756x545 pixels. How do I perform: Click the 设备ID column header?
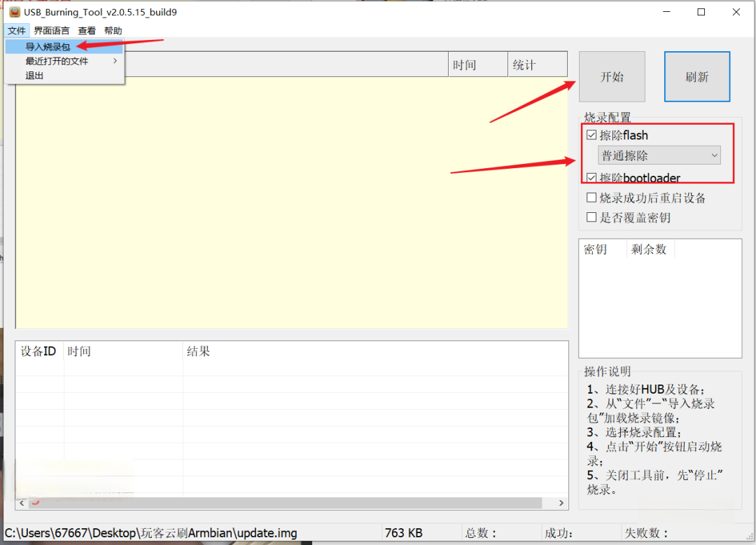[39, 351]
